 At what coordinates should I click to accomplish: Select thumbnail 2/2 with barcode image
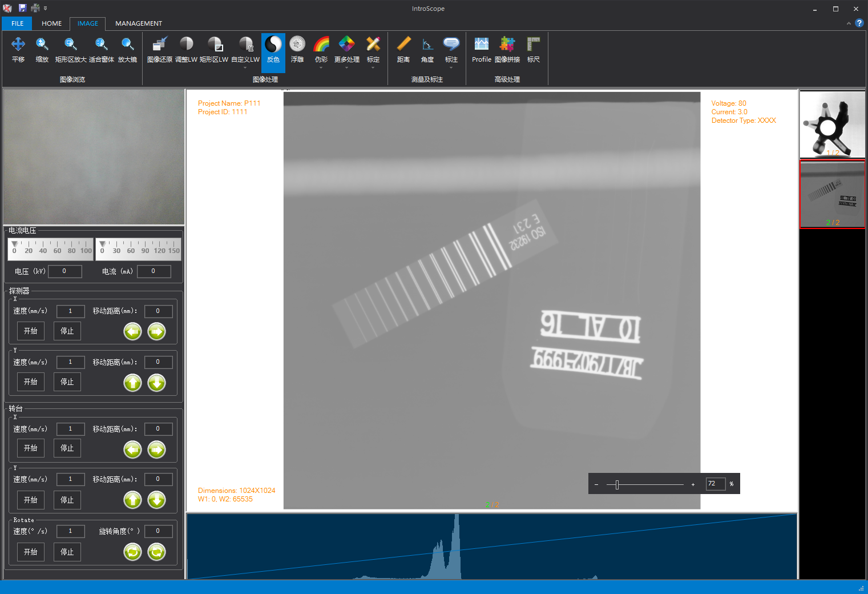(x=833, y=194)
